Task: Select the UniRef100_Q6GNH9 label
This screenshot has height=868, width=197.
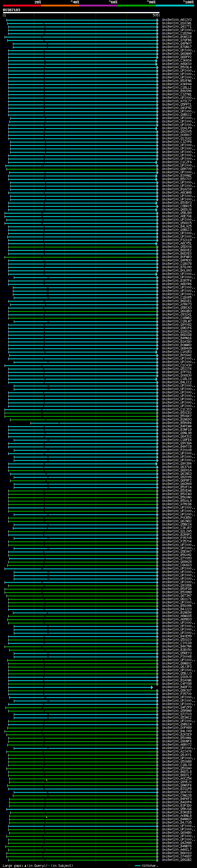Action: [177, 54]
